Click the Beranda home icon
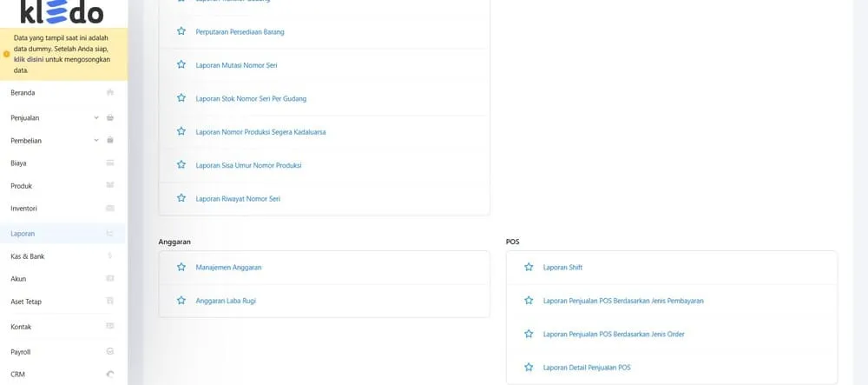The image size is (868, 385). (110, 92)
